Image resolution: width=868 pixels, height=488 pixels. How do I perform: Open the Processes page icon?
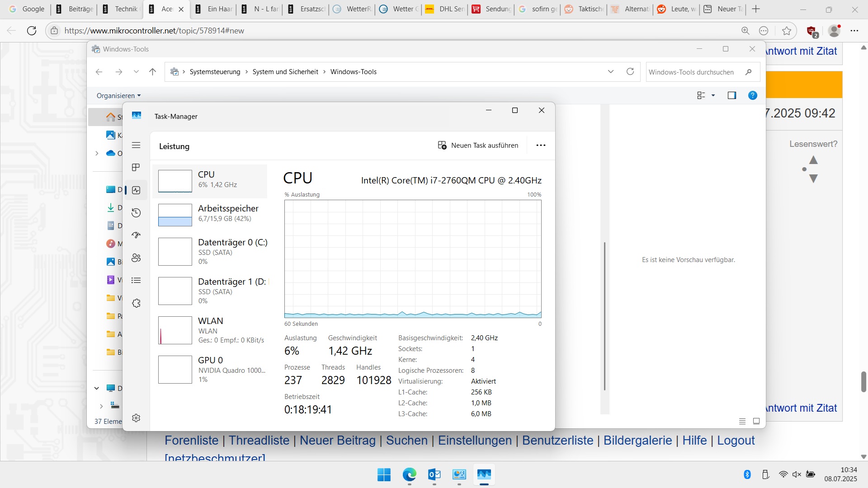pyautogui.click(x=136, y=168)
